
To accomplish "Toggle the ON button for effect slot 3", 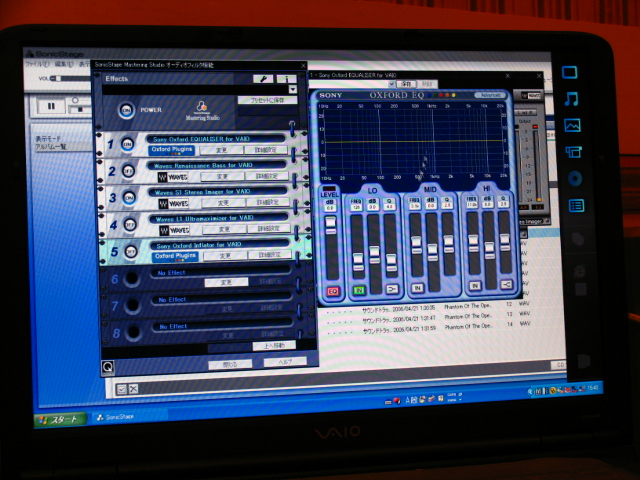I will coord(129,198).
